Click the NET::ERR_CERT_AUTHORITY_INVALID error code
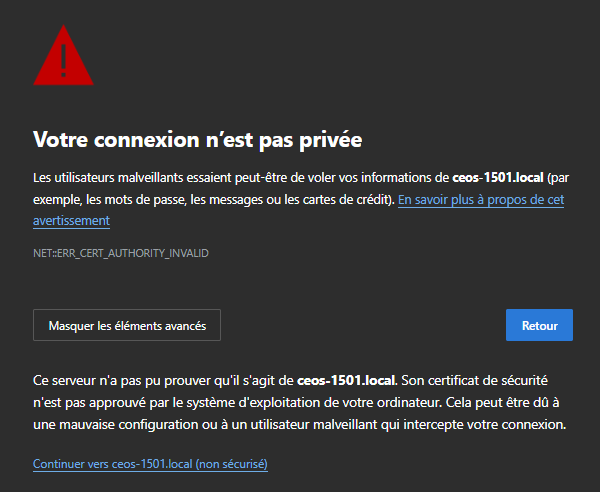Viewport: 600px width, 492px height. coord(121,253)
